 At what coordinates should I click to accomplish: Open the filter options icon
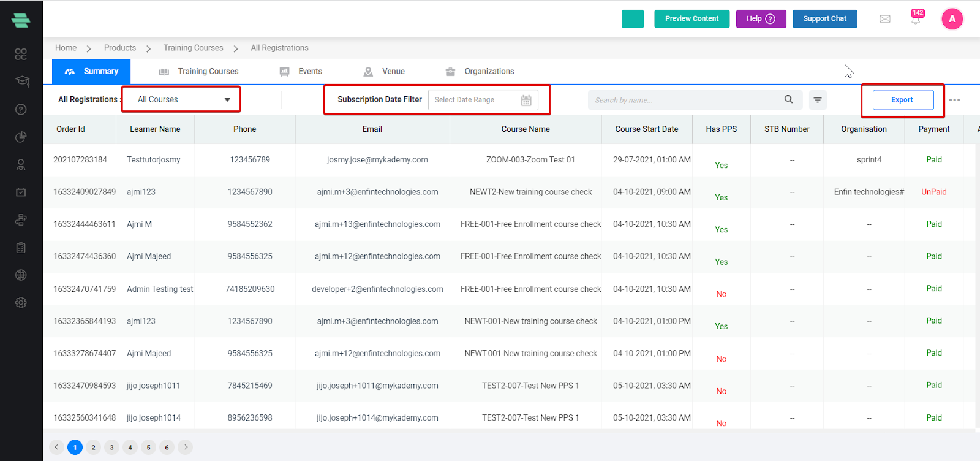(818, 100)
